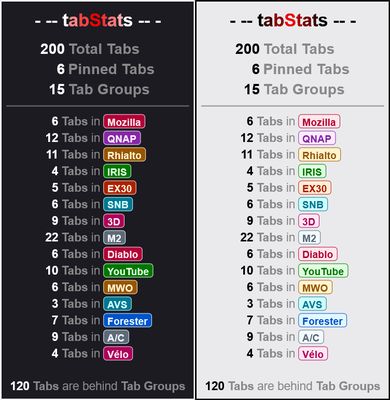The width and height of the screenshot is (390, 400).
Task: Select the MWO badge in light panel
Action: point(315,287)
